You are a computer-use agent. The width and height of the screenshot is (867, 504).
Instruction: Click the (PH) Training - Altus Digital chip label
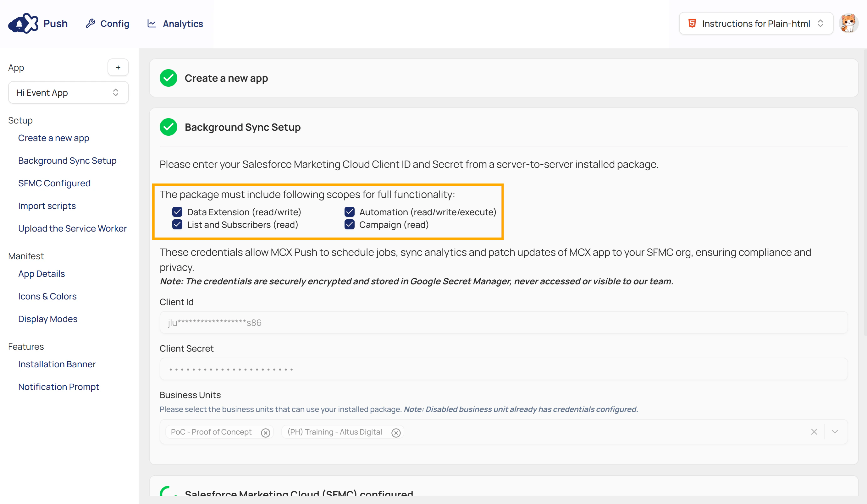point(335,432)
